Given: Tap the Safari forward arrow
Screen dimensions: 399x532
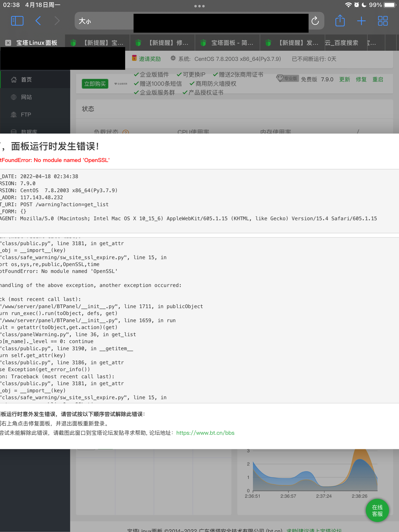Looking at the screenshot, I should point(57,21).
